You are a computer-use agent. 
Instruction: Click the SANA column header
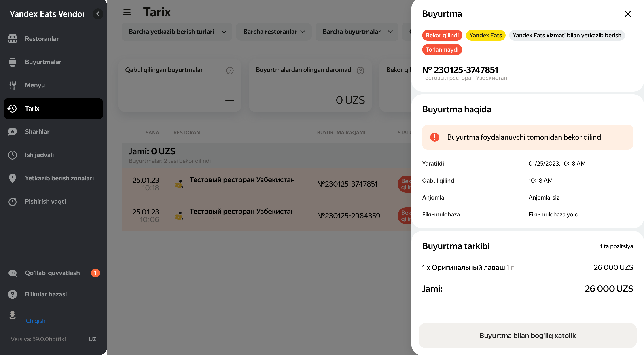152,132
